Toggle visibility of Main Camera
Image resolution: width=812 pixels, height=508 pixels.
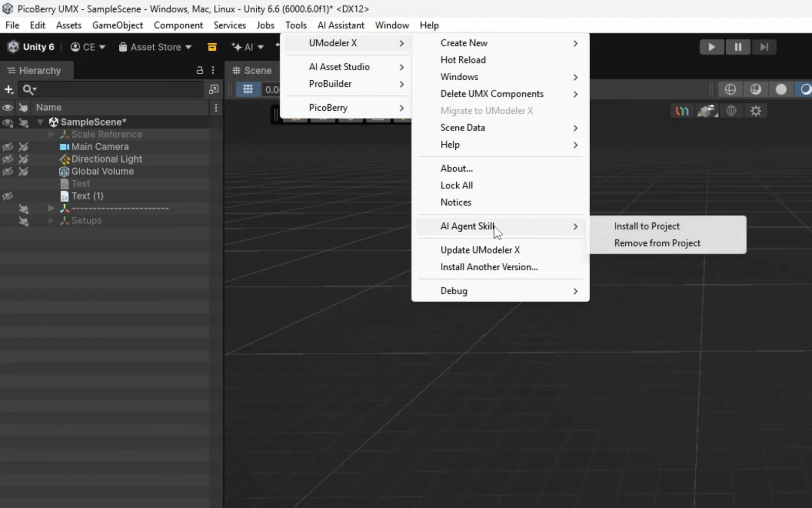[8, 147]
